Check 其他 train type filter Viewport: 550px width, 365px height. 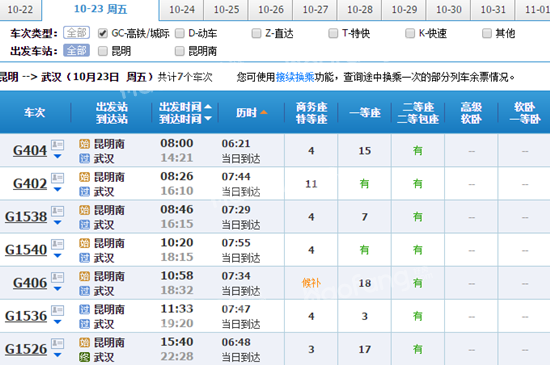(487, 33)
